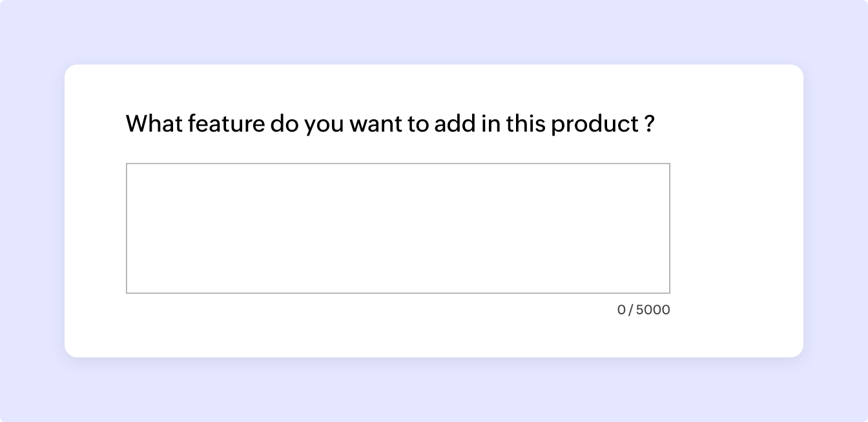This screenshot has width=868, height=422.
Task: Click the word "do" in the heading
Action: tap(284, 123)
